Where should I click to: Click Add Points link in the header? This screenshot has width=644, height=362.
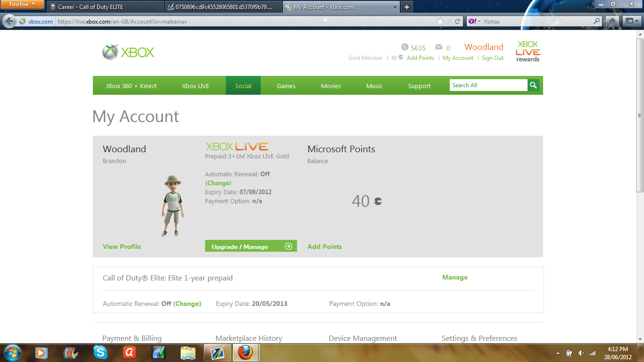(421, 58)
